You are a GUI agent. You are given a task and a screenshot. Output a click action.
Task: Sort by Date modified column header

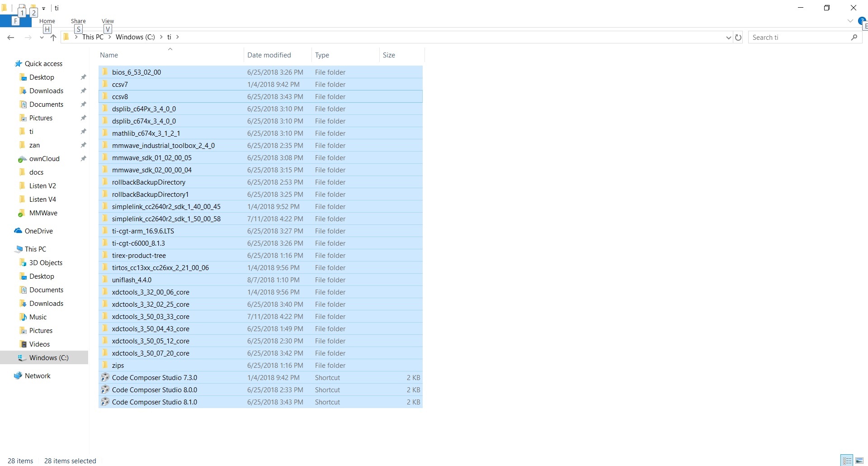278,55
